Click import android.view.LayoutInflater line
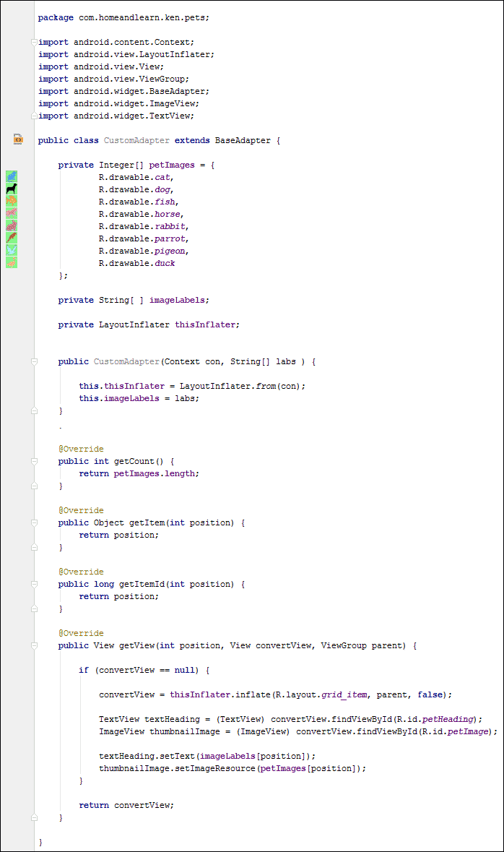This screenshot has width=504, height=852. 126,54
